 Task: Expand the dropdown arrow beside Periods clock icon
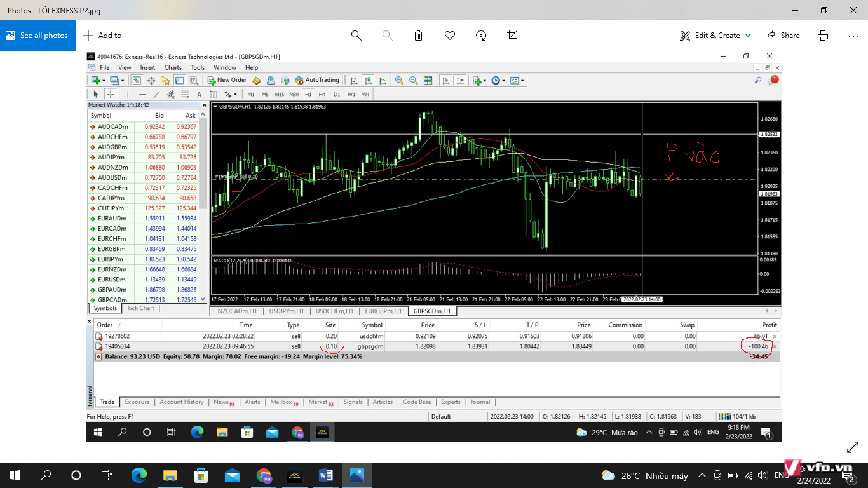503,81
